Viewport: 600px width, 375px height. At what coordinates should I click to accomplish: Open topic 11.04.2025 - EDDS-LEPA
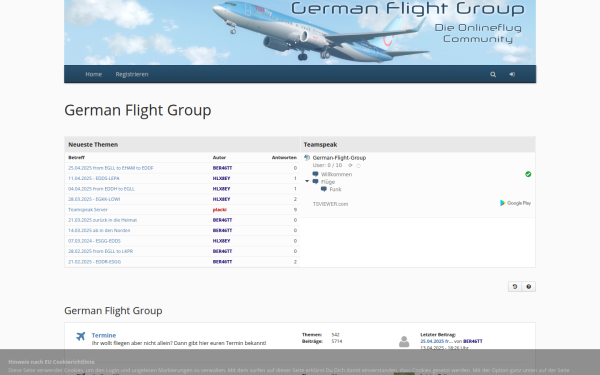click(94, 178)
